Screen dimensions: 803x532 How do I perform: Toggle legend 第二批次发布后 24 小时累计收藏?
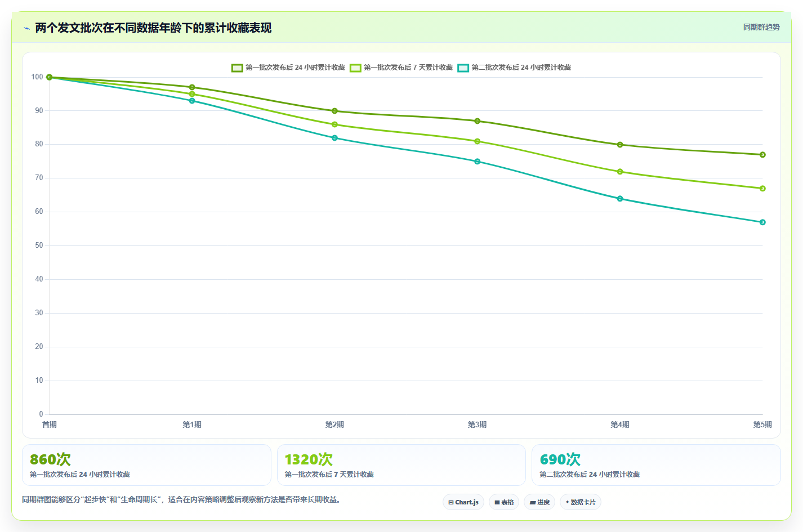tap(514, 68)
